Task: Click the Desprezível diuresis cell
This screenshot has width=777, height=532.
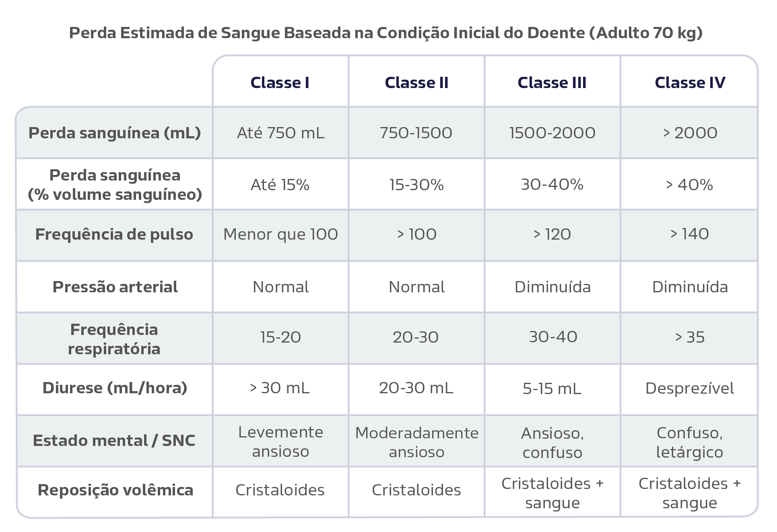Action: (690, 388)
